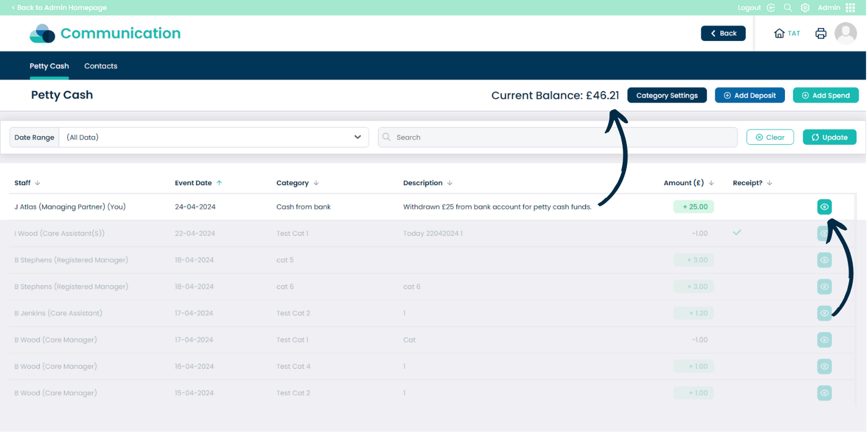View the B Wood 17-04-2024 entry eye icon
Viewport: 868px width, 433px height.
coord(825,340)
